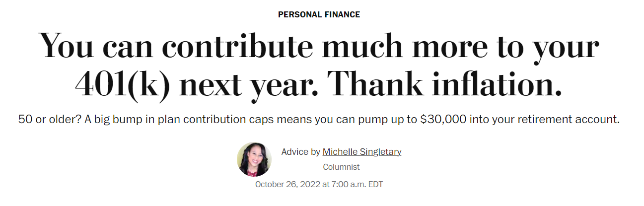The width and height of the screenshot is (644, 206).
Task: Click the "Advice by" byline text
Action: 300,152
